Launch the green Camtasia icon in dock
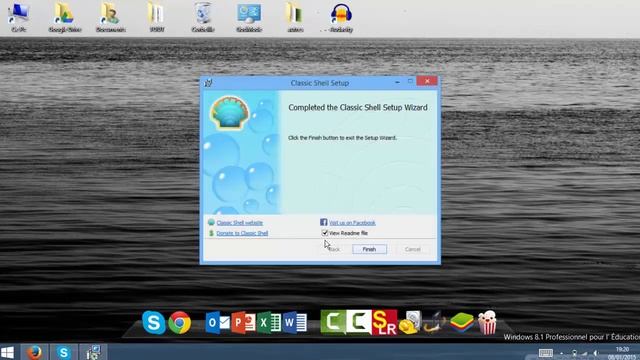Screen dimensions: 640x360 333,322
